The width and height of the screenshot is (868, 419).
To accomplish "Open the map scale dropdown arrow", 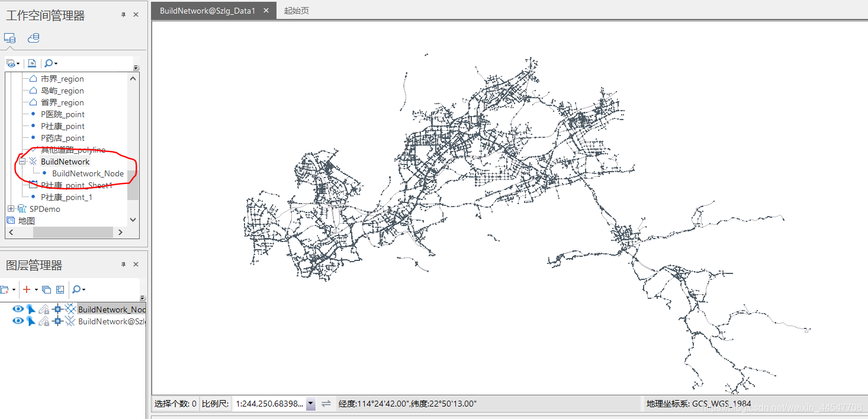I will [x=311, y=404].
